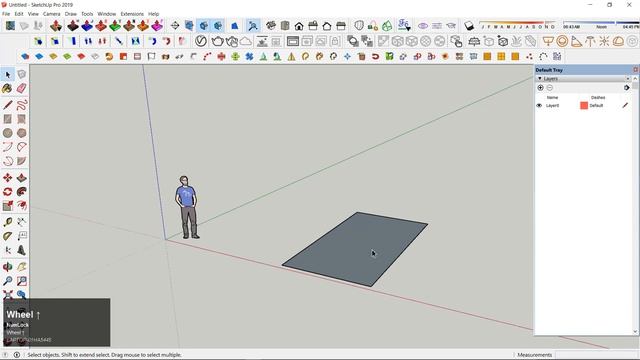Open the Layers details flyout menu
Viewport: 640px width, 360px height.
pyautogui.click(x=627, y=88)
